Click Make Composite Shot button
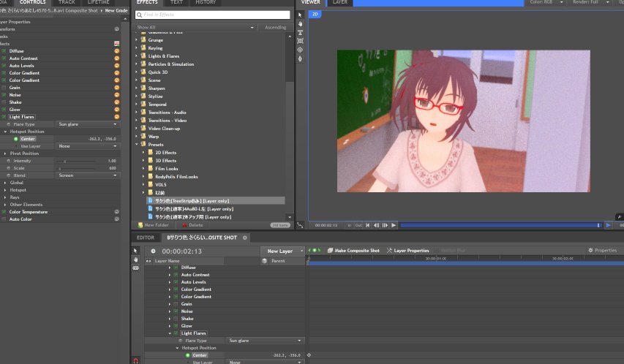 point(353,251)
